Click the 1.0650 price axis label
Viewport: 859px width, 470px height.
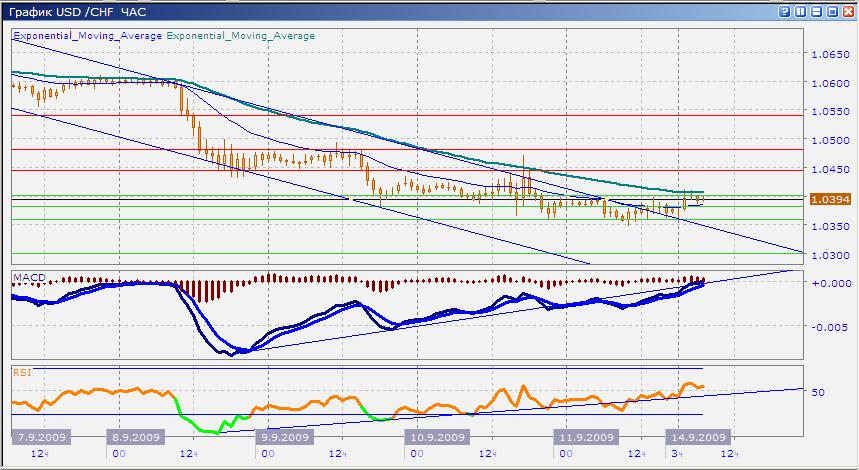[x=828, y=55]
